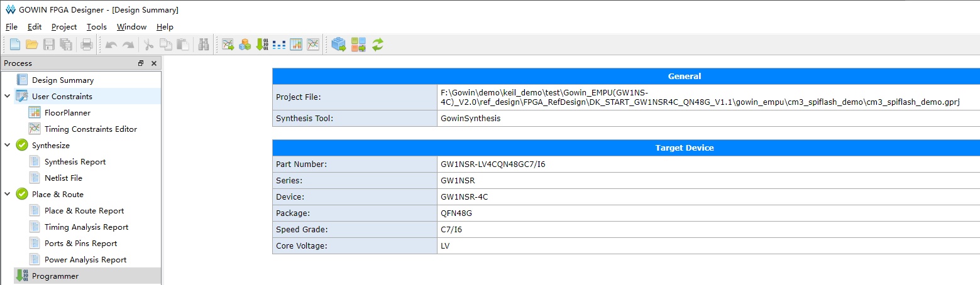
Task: Collapse the Synthesize tree node
Action: [x=8, y=146]
